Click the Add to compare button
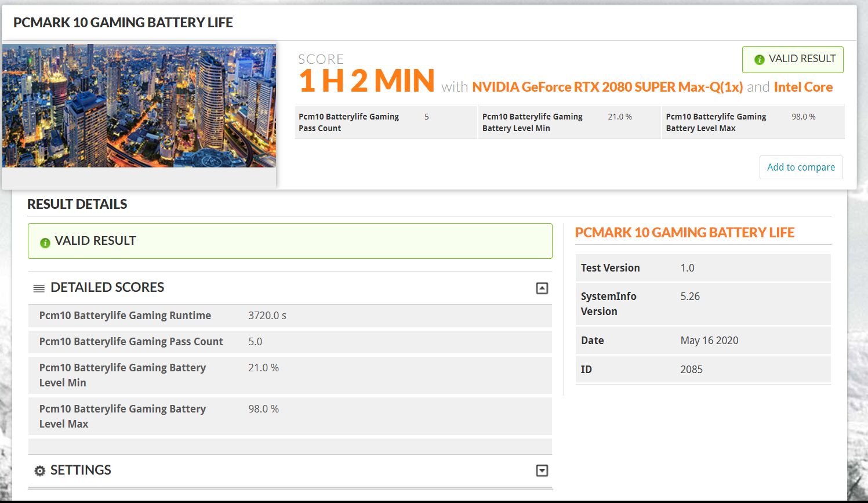868x503 pixels. tap(801, 167)
